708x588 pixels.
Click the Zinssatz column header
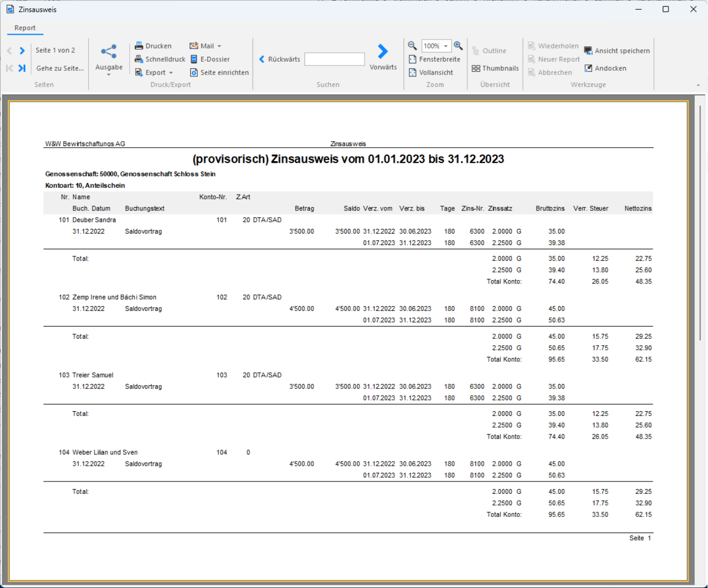pos(500,209)
